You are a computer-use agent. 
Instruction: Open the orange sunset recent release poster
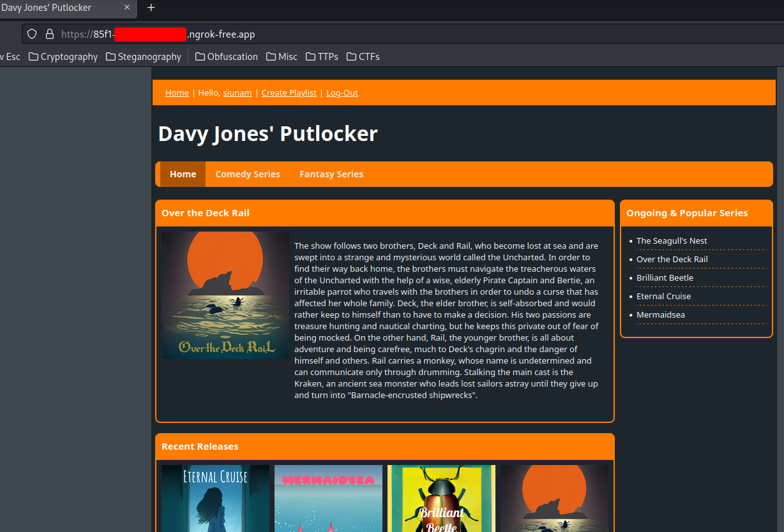point(554,498)
